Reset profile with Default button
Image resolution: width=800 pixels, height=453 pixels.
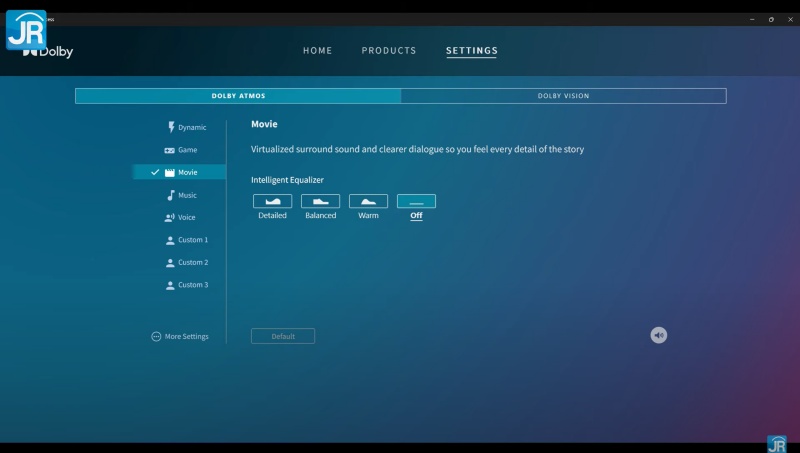pos(283,336)
